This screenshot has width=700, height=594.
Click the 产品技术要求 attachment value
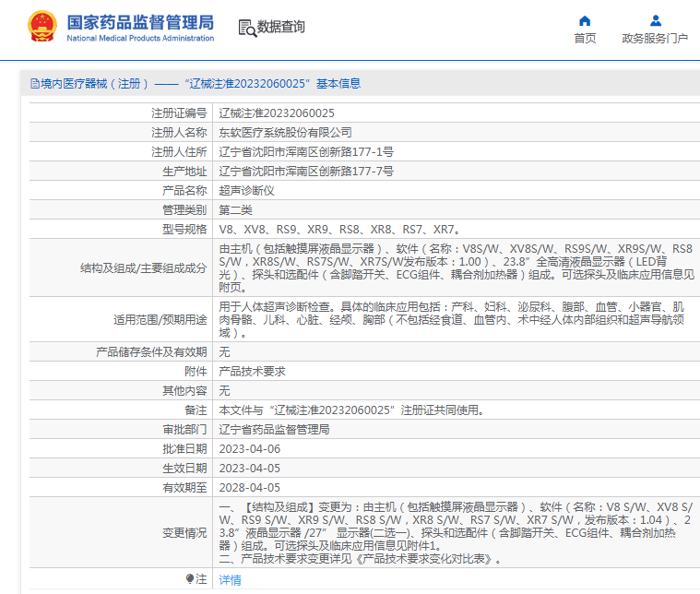click(x=252, y=371)
